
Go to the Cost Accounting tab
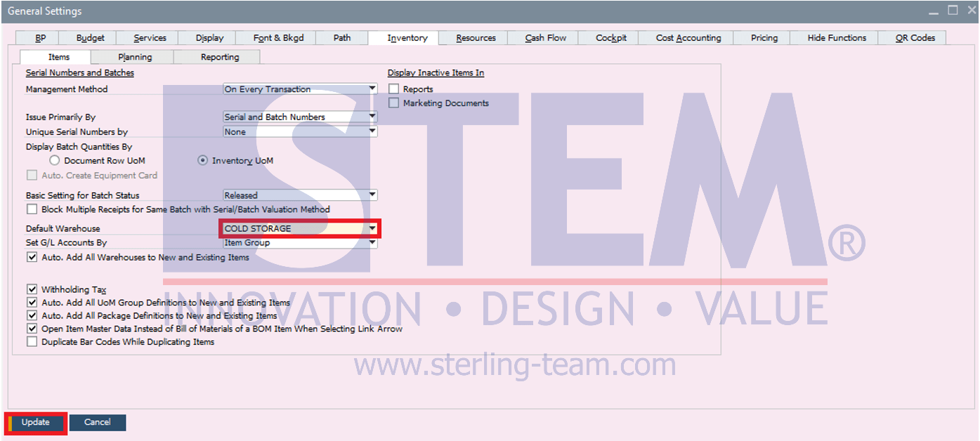click(x=688, y=38)
